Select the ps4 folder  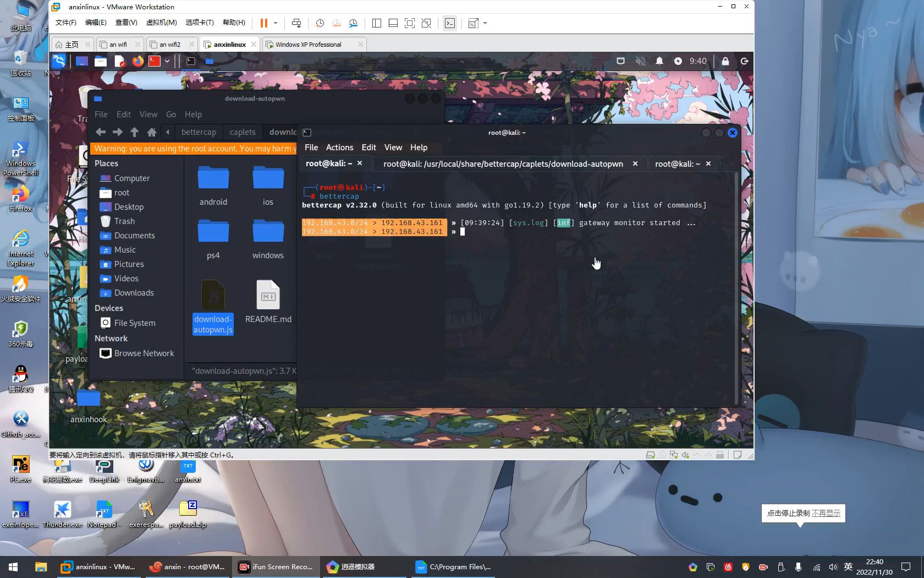[x=213, y=239]
